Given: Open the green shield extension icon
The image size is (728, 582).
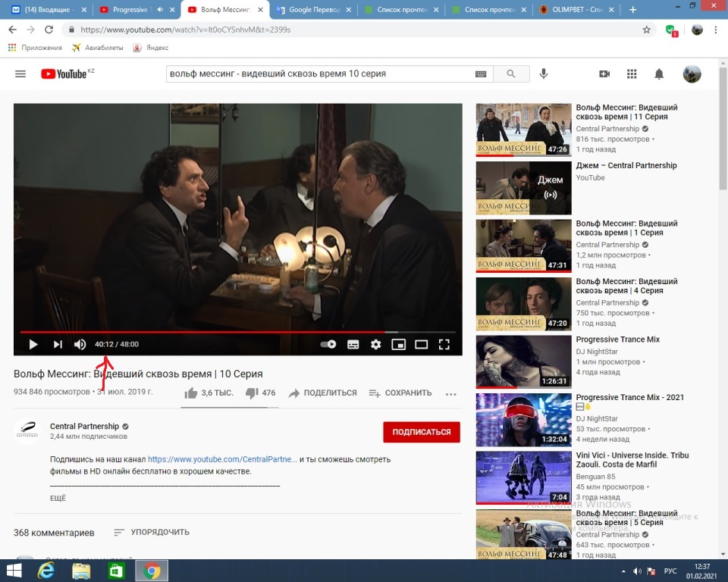Looking at the screenshot, I should [671, 30].
